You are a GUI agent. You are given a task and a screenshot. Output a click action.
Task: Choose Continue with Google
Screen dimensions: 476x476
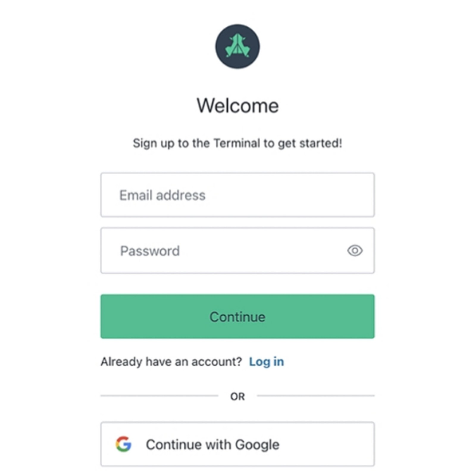(237, 444)
